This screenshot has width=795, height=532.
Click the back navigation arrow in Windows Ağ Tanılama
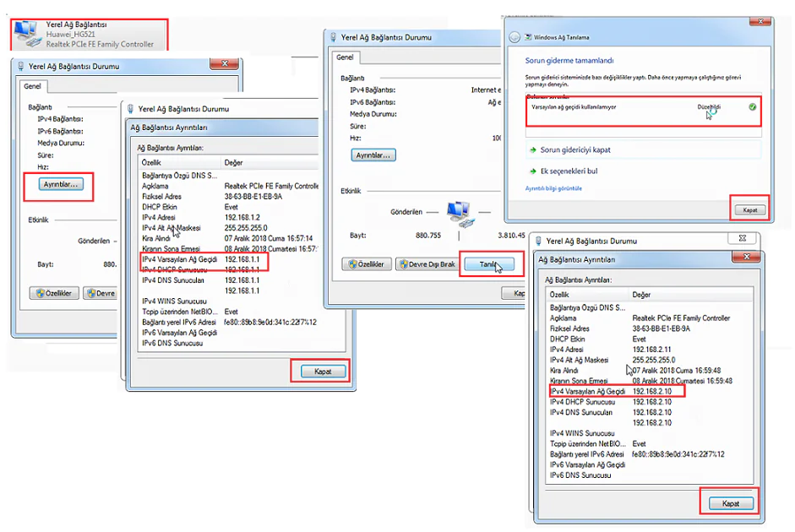[x=514, y=37]
